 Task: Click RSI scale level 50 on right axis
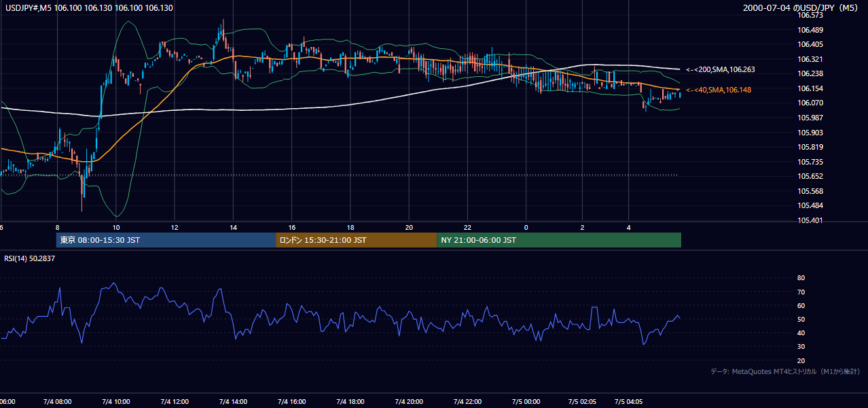pyautogui.click(x=801, y=320)
